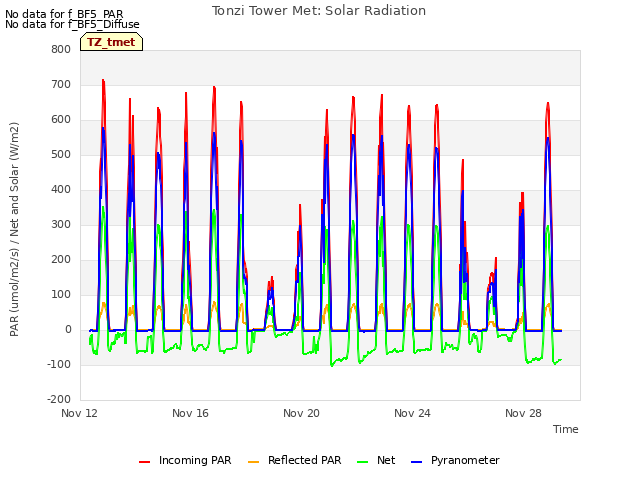Click the 'No data for f_BF5_Diffuse' message

(x=72, y=24)
